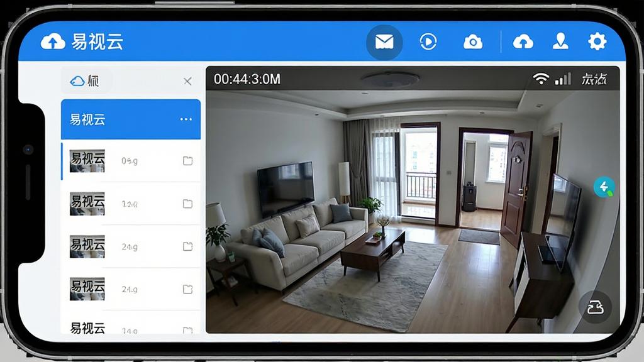644x362 pixels.
Task: Open the three-dot menu on the blue 易视云 header
Action: 186,119
